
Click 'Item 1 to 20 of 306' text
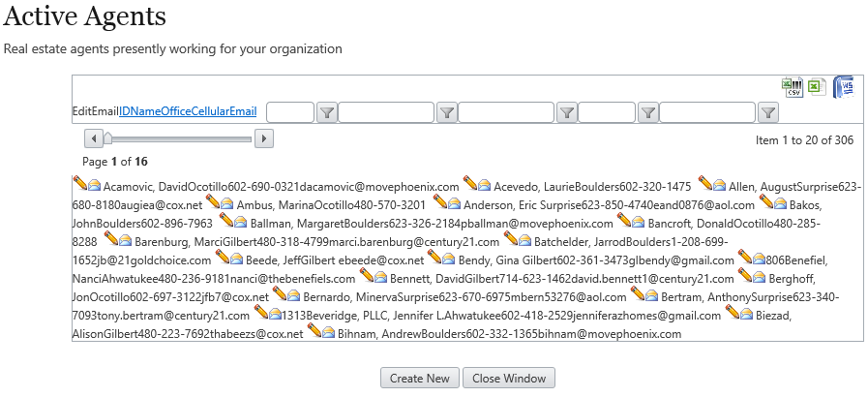point(804,140)
